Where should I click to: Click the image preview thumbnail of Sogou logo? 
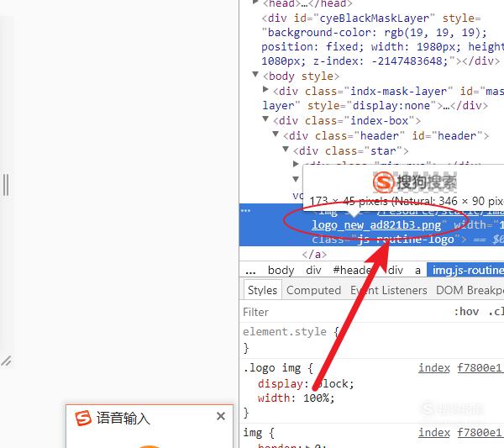coord(415,182)
